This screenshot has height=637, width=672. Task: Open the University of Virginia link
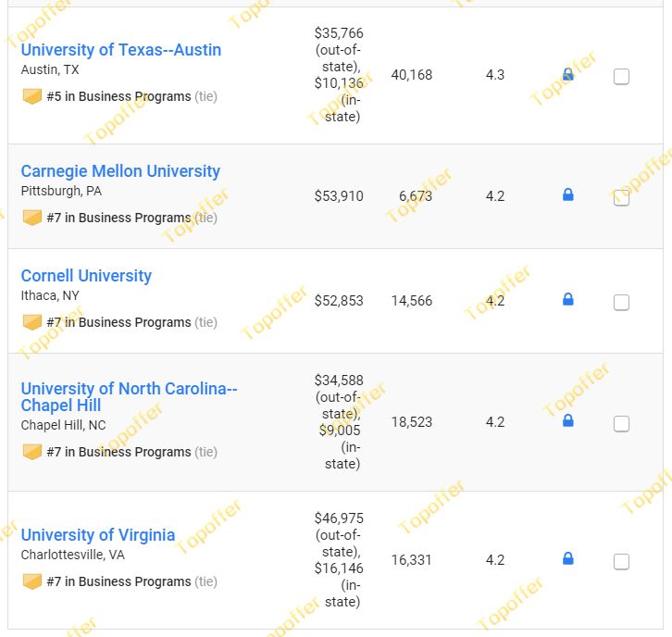pyautogui.click(x=98, y=535)
